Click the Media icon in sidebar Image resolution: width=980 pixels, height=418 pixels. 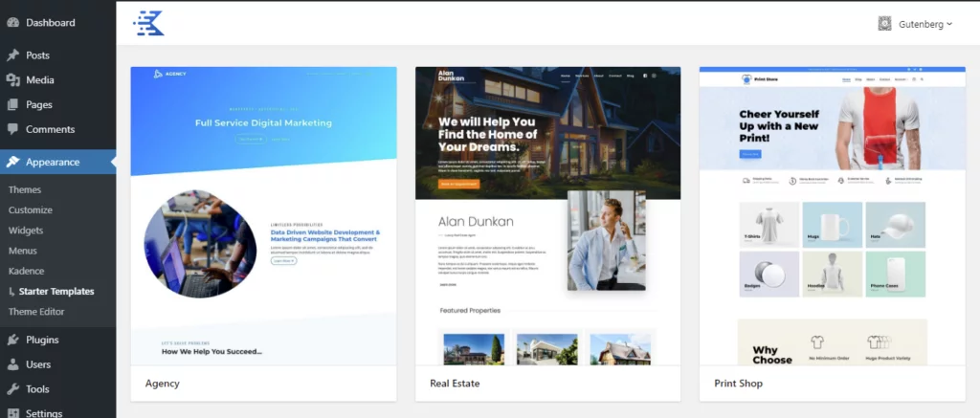coord(12,80)
